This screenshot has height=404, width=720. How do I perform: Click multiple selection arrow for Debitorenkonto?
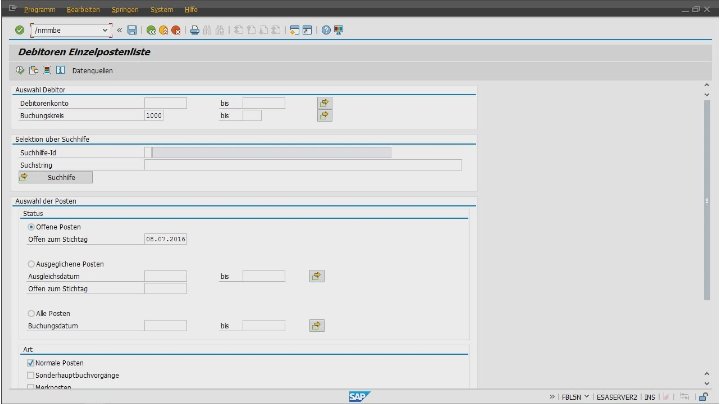click(324, 103)
